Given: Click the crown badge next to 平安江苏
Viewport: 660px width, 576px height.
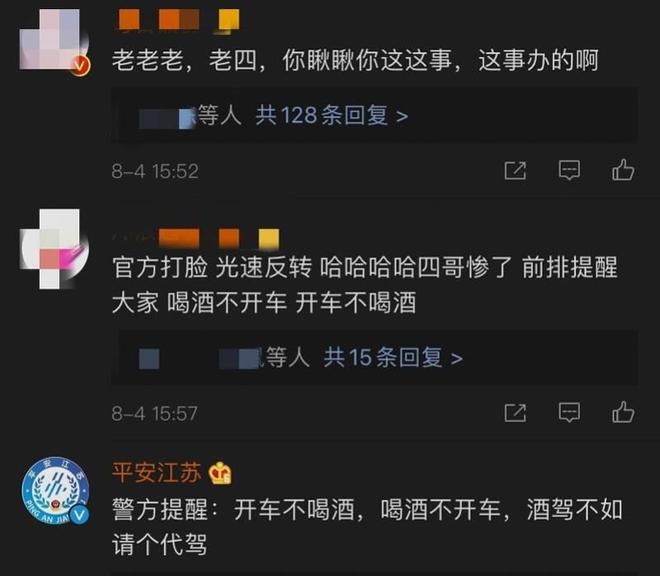Looking at the screenshot, I should (220, 473).
